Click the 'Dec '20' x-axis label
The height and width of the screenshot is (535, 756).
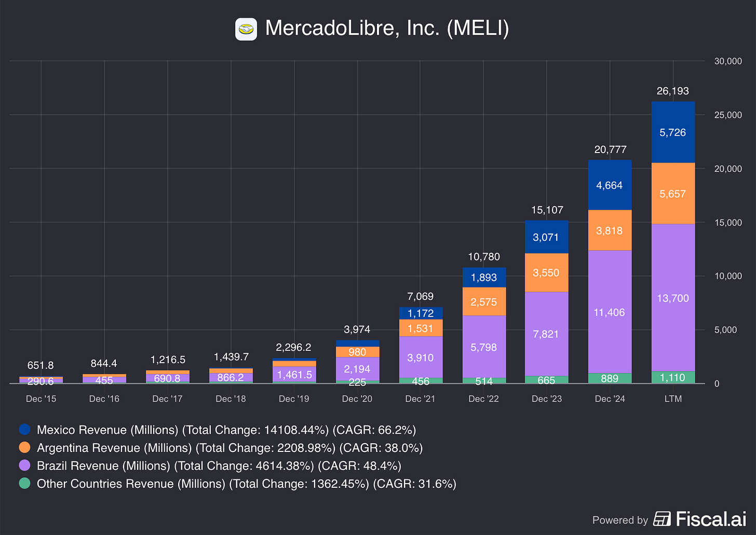coord(357,399)
